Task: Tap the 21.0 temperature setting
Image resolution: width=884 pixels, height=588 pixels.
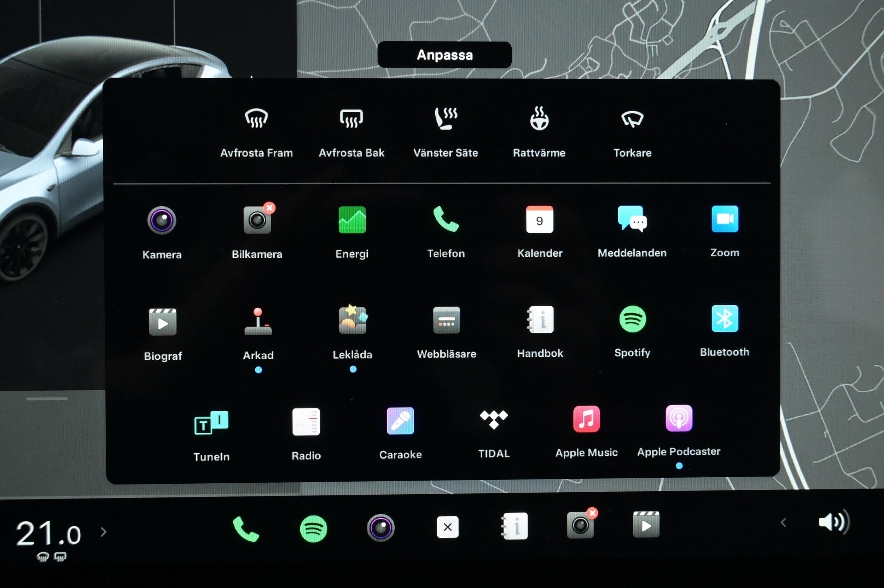Action: [48, 533]
